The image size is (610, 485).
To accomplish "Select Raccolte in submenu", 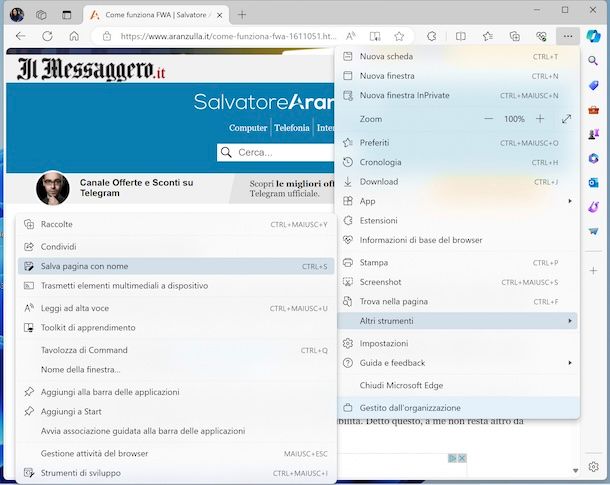I will [176, 224].
